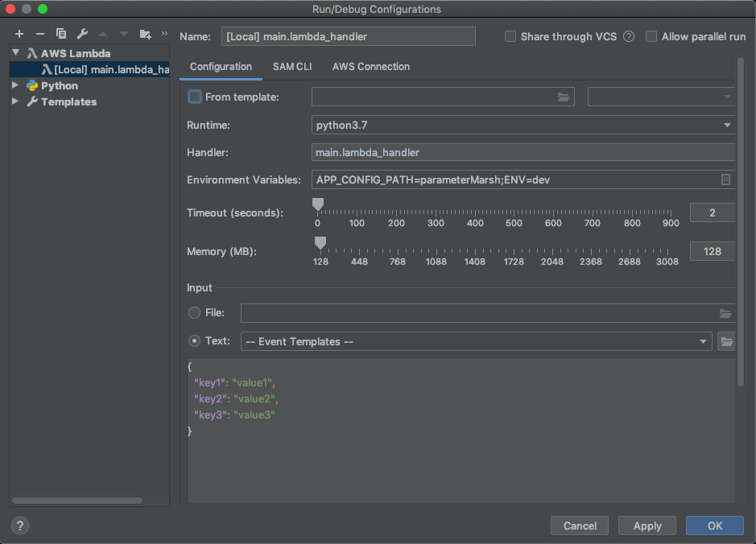The width and height of the screenshot is (756, 544).
Task: Open environment variables editor icon
Action: click(725, 179)
